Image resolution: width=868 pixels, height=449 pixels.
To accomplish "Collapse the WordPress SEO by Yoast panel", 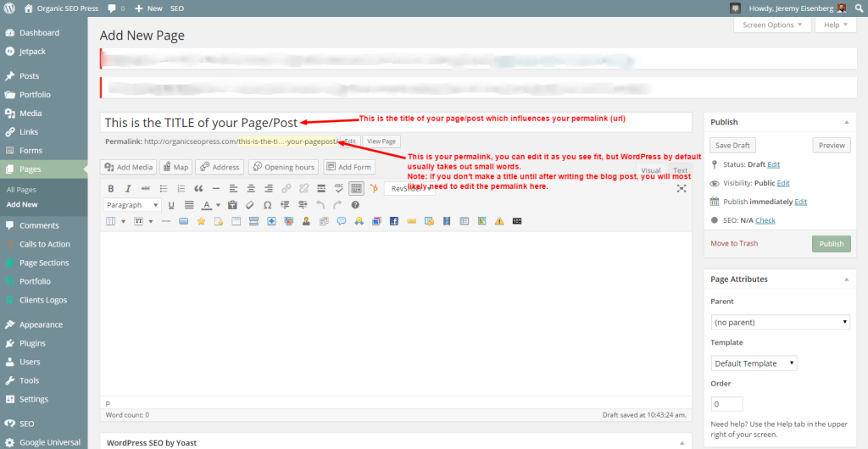I will [x=682, y=443].
